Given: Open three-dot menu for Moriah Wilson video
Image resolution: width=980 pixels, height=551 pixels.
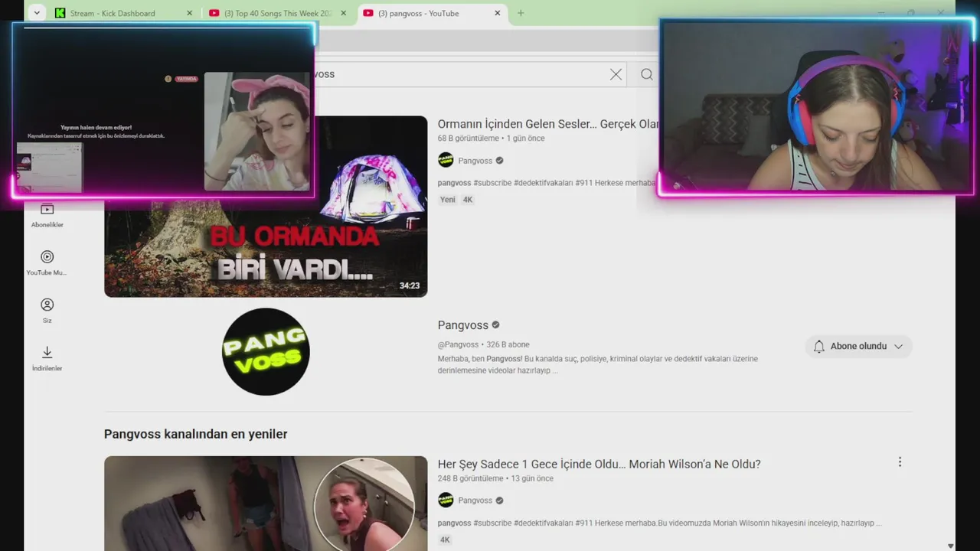Looking at the screenshot, I should [900, 462].
